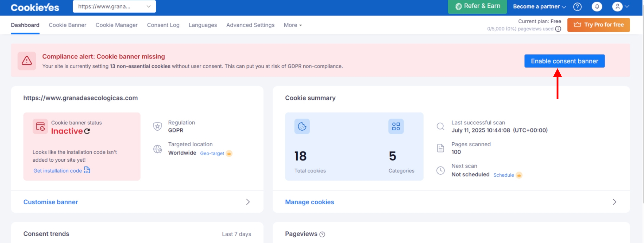The image size is (644, 243).
Task: Click the CookieYes logo
Action: [x=35, y=7]
